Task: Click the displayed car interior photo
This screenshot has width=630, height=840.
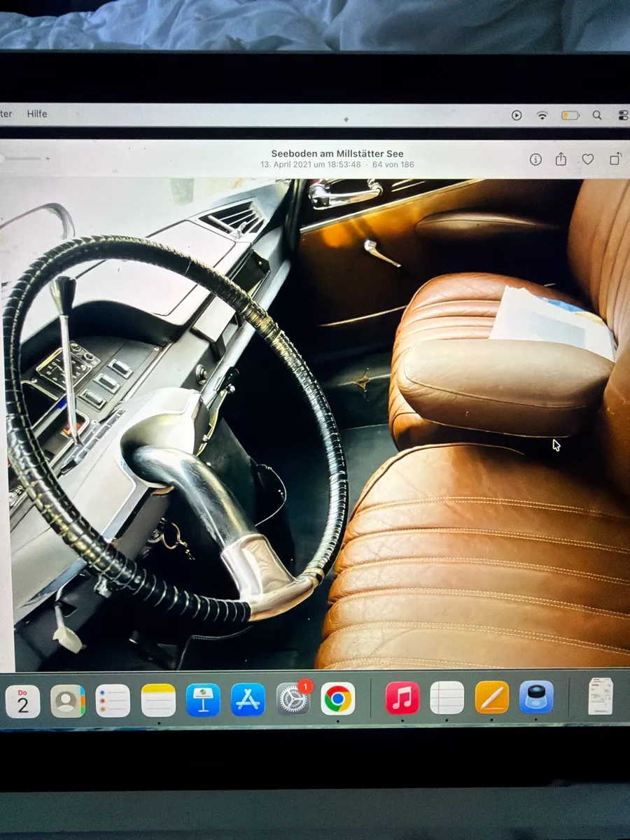Action: pos(315,423)
